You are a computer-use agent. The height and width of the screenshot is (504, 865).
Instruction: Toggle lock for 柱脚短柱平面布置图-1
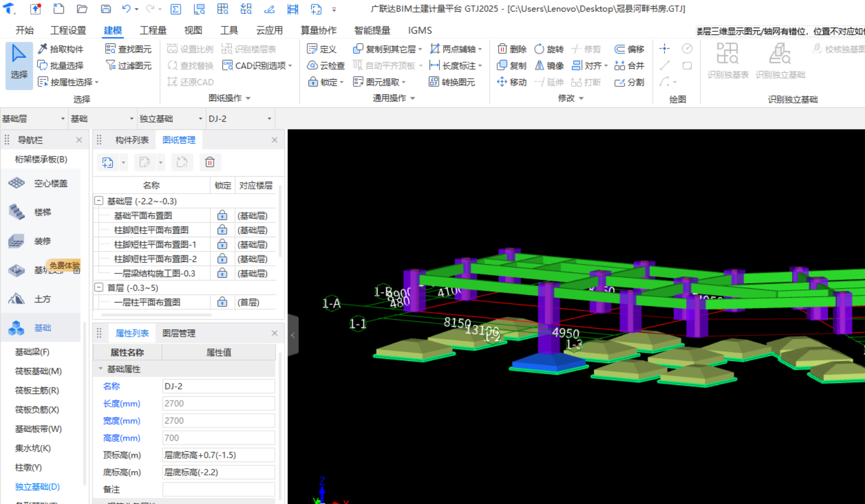pyautogui.click(x=222, y=244)
